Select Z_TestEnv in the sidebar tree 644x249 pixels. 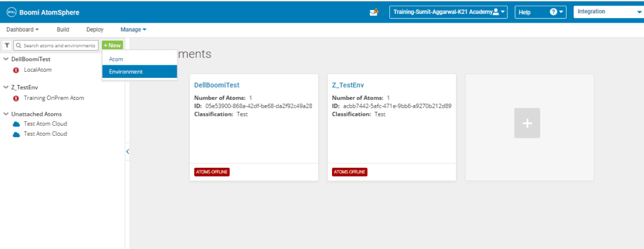[x=25, y=87]
